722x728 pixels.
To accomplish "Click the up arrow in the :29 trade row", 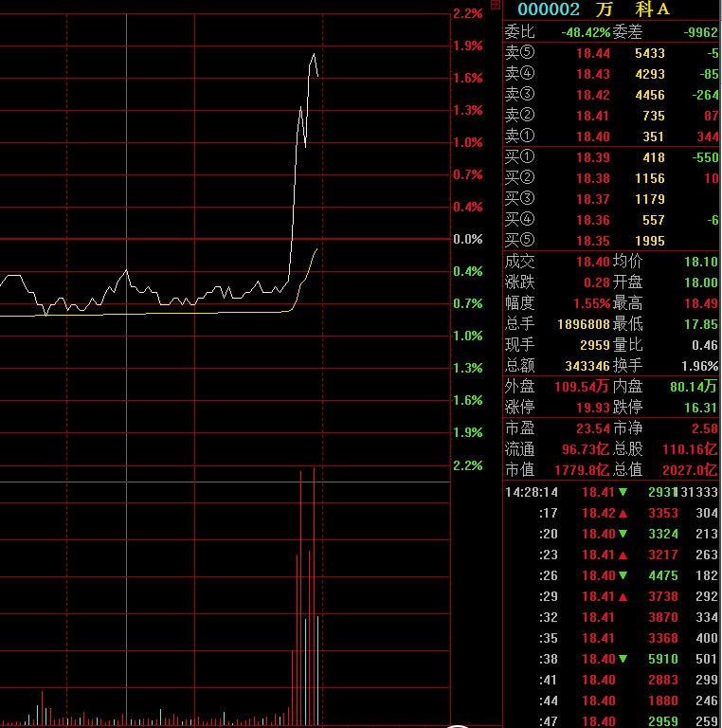I will [623, 596].
